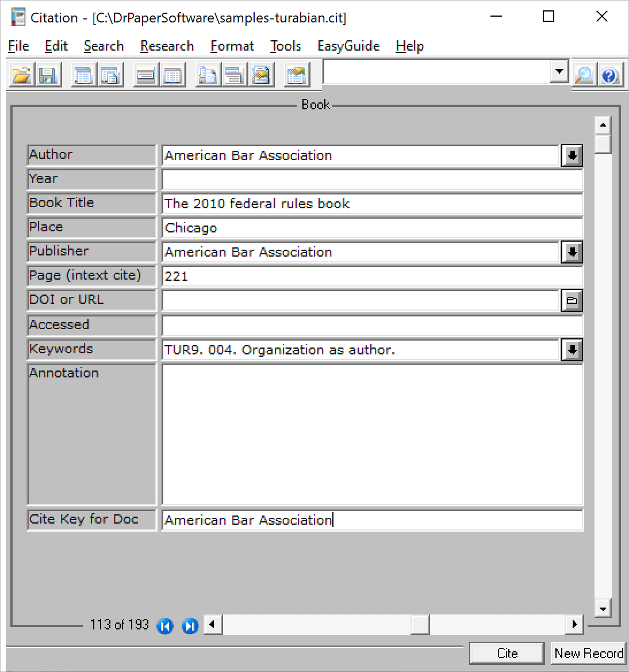Expand the Author field dropdown arrow
This screenshot has width=629, height=672.
point(572,155)
